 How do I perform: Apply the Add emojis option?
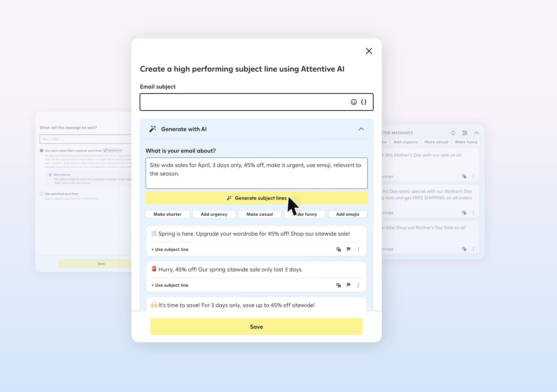pos(348,214)
